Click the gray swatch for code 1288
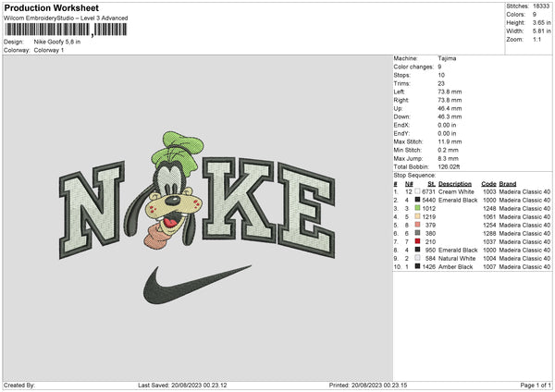The height and width of the screenshot is (392, 555). point(418,233)
